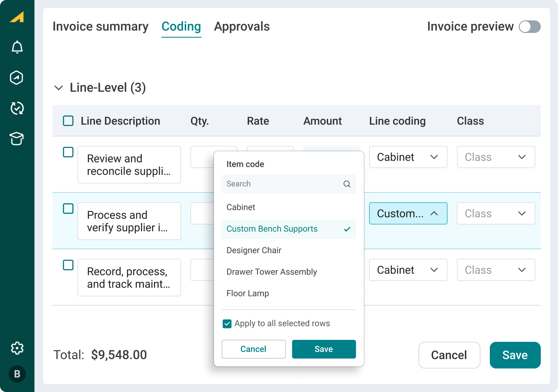Click the Cancel button in the popup
The height and width of the screenshot is (392, 558).
tap(254, 349)
